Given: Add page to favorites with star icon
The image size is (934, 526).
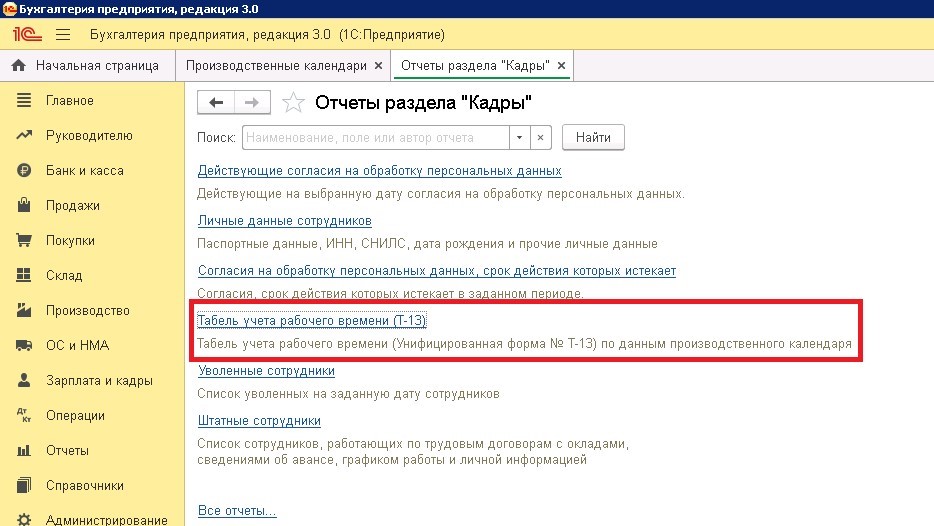Looking at the screenshot, I should [293, 102].
